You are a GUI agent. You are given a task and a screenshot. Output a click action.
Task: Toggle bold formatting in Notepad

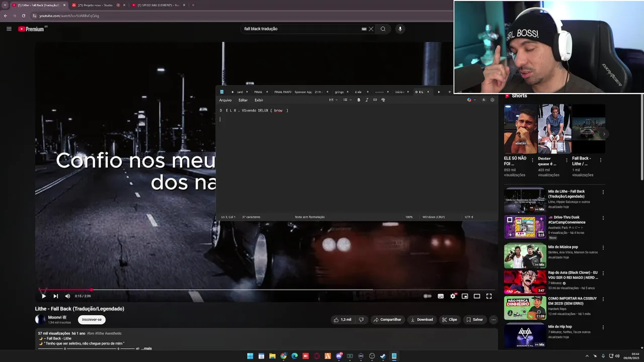pyautogui.click(x=359, y=100)
